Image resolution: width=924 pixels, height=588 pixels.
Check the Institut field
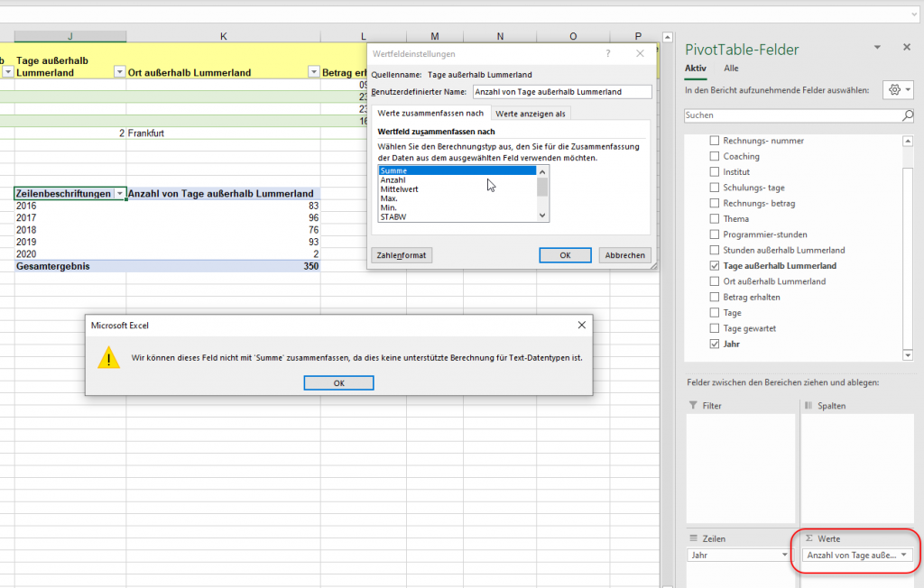tap(715, 172)
